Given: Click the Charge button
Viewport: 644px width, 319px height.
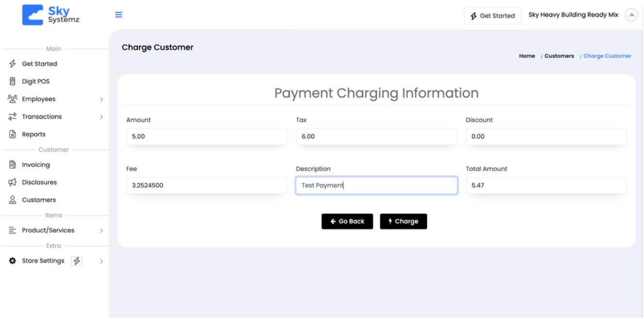Looking at the screenshot, I should (x=403, y=221).
